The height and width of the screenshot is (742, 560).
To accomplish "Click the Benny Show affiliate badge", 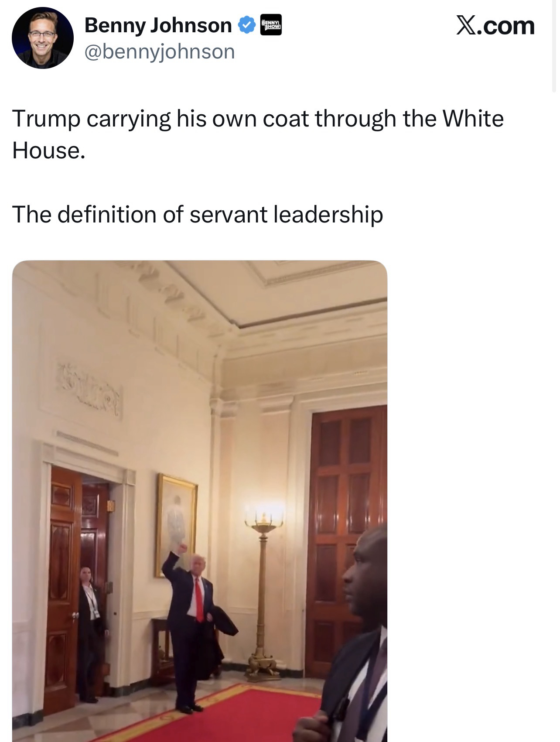I will 271,24.
